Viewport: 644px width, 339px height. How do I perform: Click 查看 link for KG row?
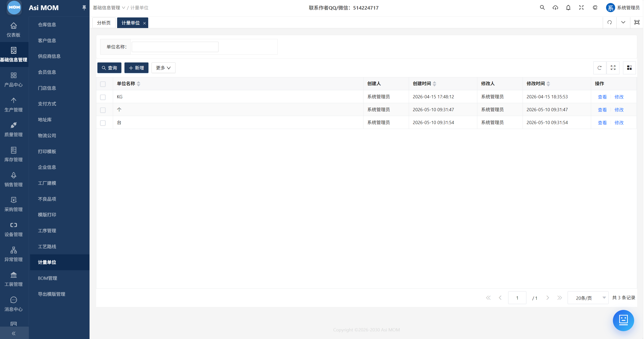pyautogui.click(x=602, y=97)
